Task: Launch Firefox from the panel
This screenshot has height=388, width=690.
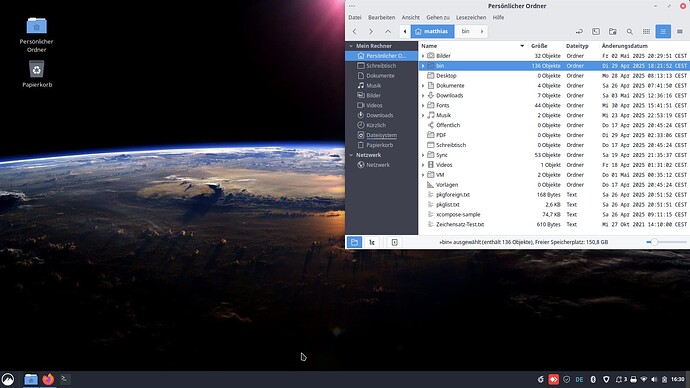Action: (x=48, y=379)
